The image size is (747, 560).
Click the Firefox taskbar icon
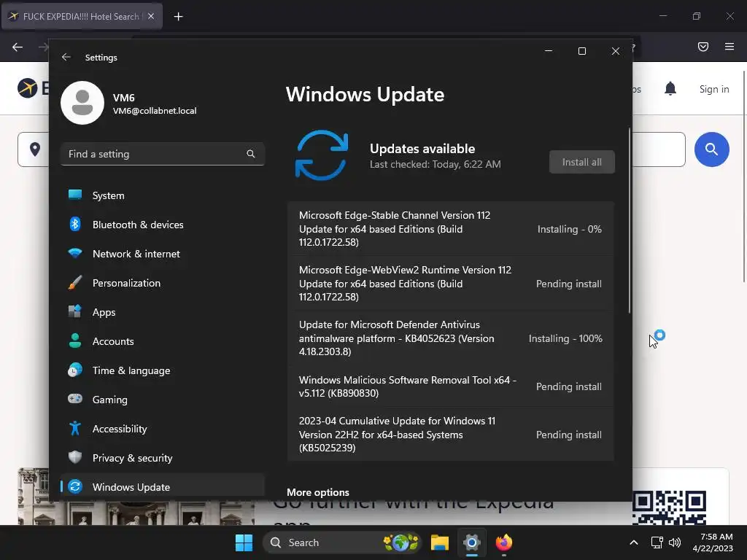[503, 542]
